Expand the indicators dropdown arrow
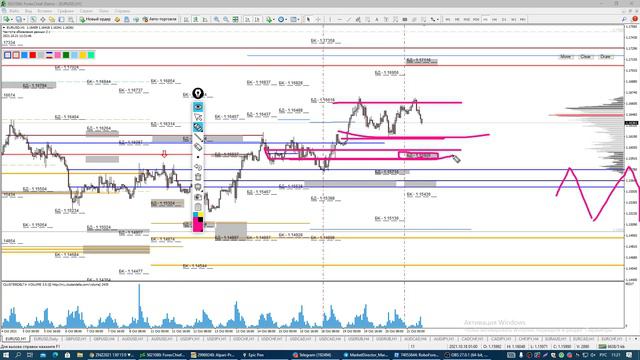This screenshot has width=640, height=360. coord(274,19)
